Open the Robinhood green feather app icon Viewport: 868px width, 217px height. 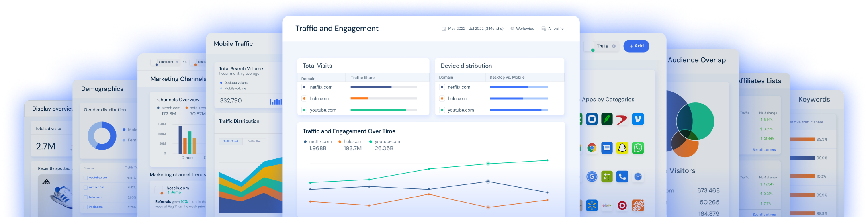pos(607,119)
